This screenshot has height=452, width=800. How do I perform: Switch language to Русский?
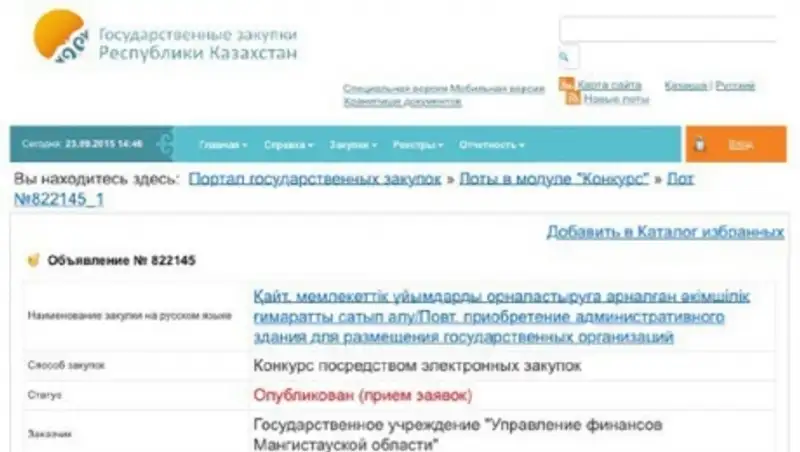(735, 86)
